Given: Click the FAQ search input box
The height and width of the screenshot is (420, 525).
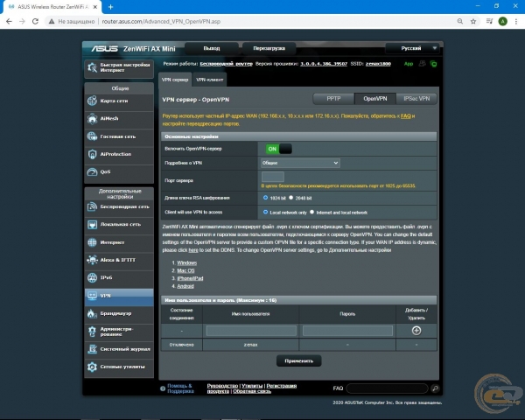Looking at the screenshot, I should (x=387, y=388).
